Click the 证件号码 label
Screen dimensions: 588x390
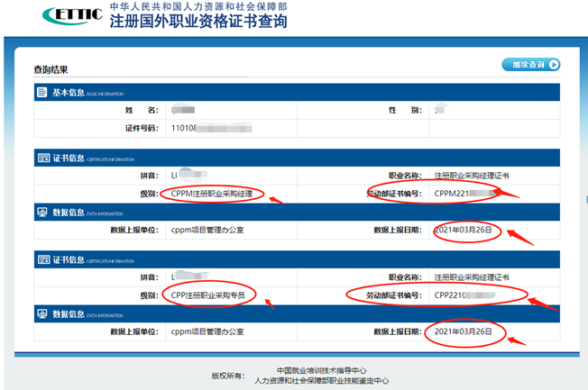142,129
